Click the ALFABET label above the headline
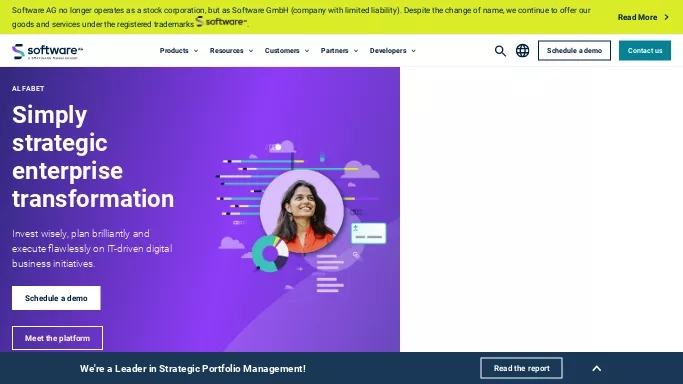 tap(28, 88)
